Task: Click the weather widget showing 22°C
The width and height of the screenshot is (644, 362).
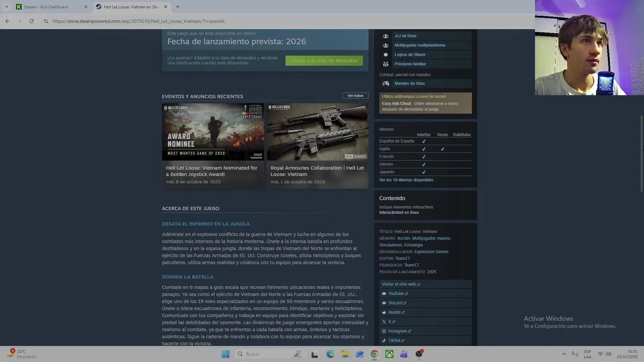Action: click(21, 353)
